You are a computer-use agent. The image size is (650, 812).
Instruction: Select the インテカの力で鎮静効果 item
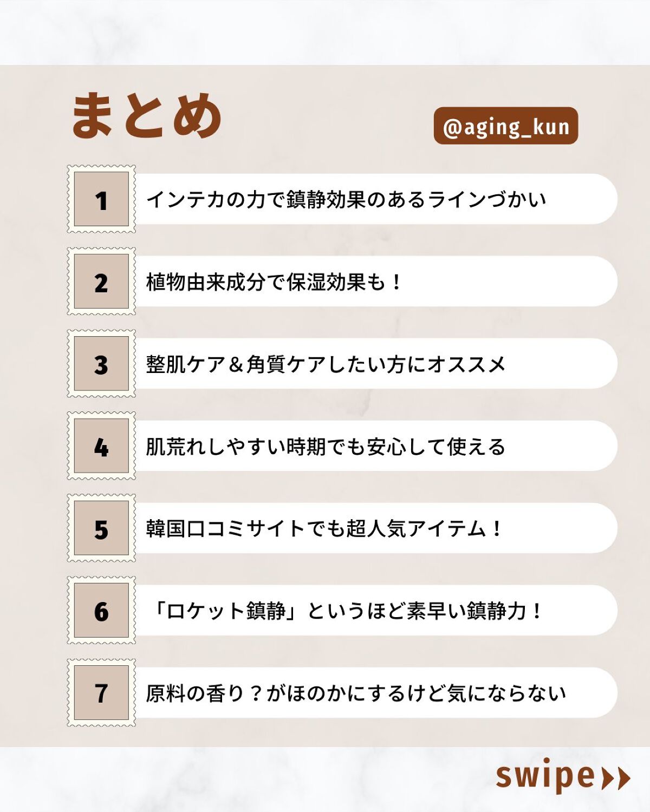[x=347, y=199]
